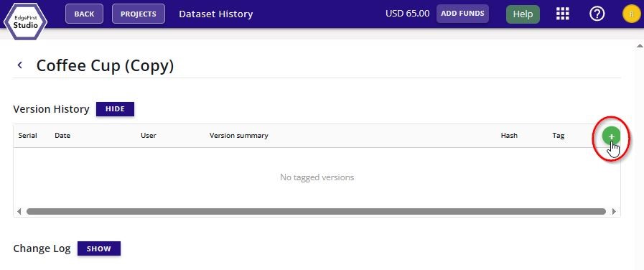
Task: Click the Change Log label
Action: click(42, 248)
